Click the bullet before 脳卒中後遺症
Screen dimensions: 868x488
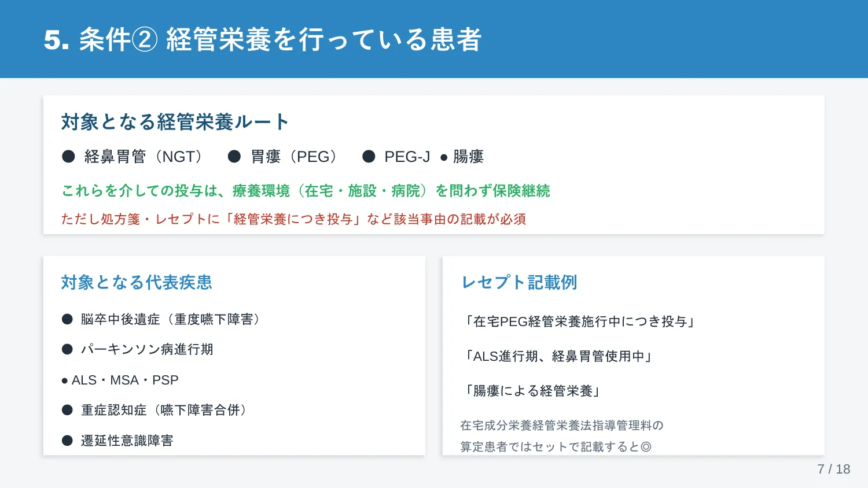pos(67,319)
